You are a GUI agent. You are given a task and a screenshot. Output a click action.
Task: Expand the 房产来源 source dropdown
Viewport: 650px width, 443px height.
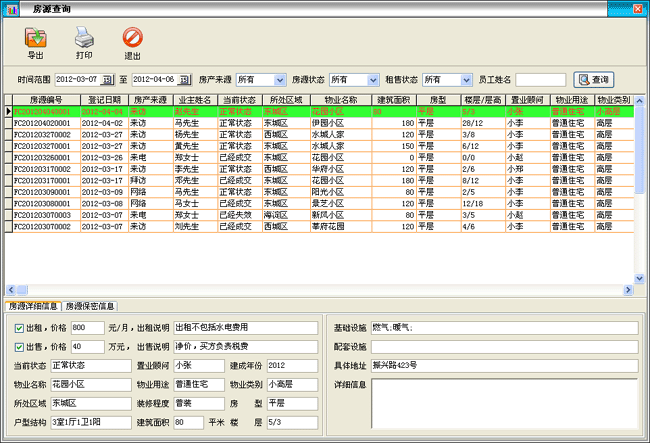click(280, 79)
